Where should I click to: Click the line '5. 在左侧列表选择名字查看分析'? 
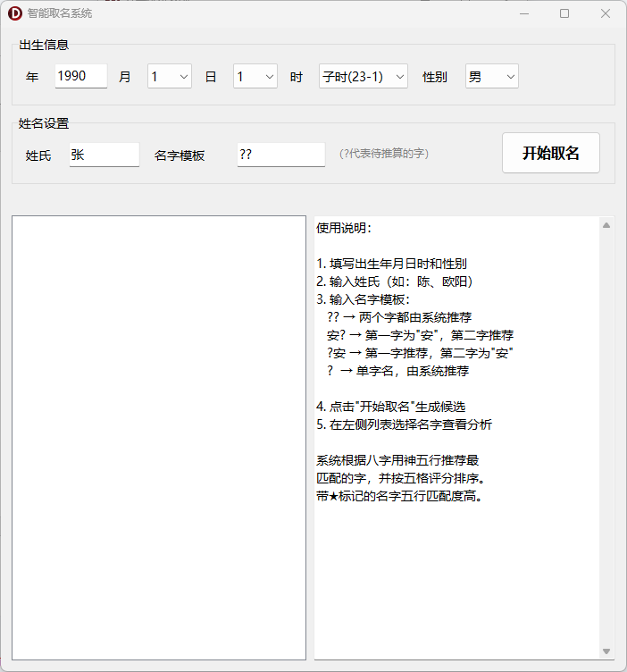click(x=404, y=424)
